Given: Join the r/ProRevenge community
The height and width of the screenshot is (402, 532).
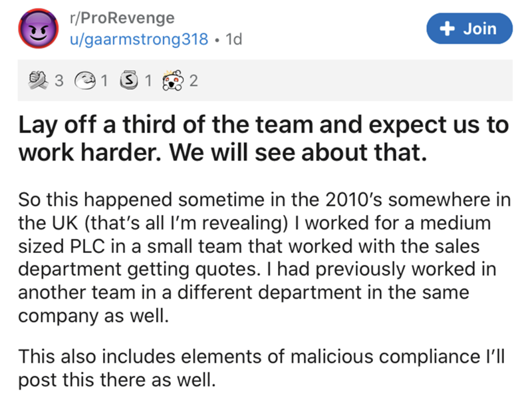Looking at the screenshot, I should pos(470,29).
